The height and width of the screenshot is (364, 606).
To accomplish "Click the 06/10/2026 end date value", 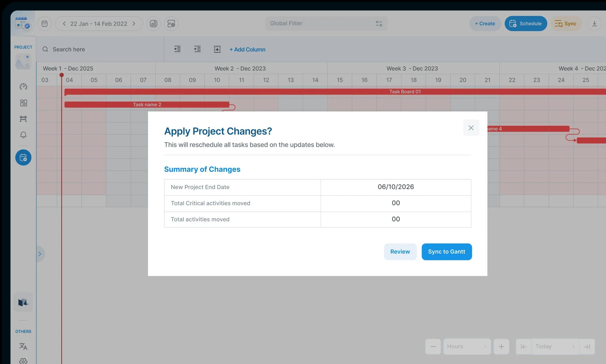I will tap(396, 187).
